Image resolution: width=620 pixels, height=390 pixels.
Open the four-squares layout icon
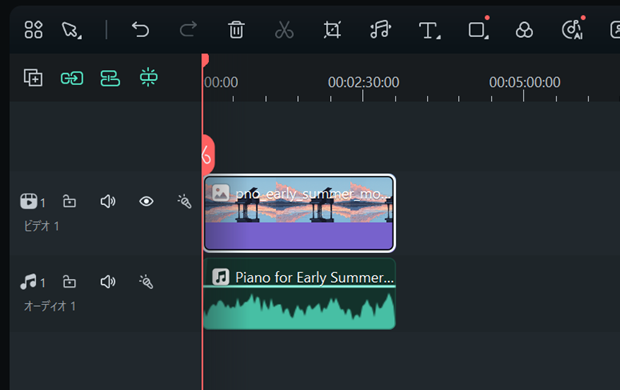(x=33, y=30)
